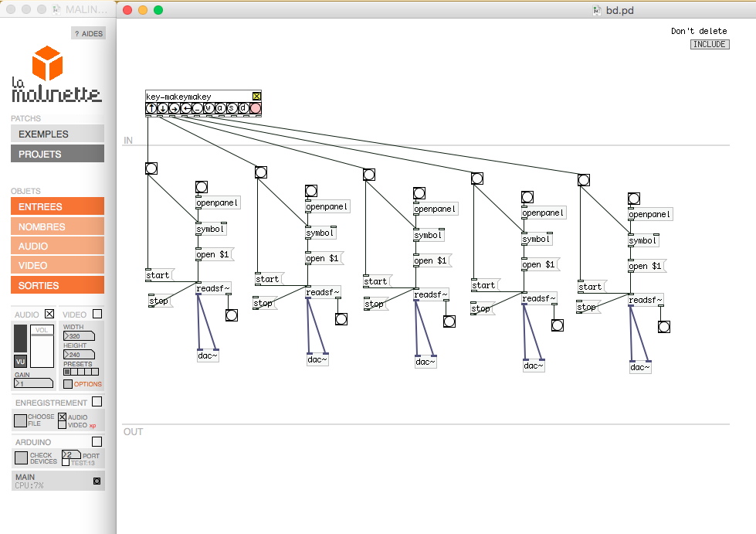756x534 pixels.
Task: Click the up arrow key in key-makeymakey
Action: (x=151, y=108)
